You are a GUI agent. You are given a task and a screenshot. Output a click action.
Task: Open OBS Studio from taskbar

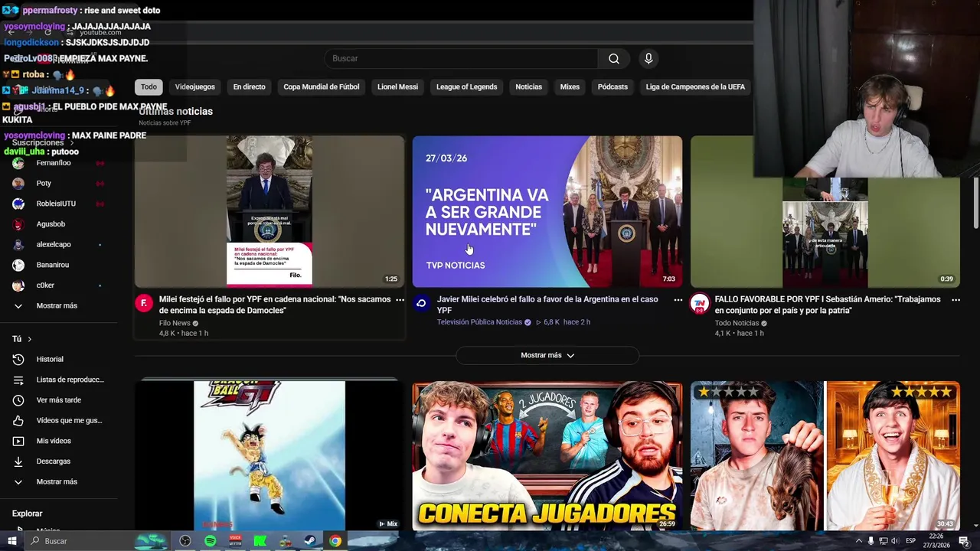pos(185,541)
